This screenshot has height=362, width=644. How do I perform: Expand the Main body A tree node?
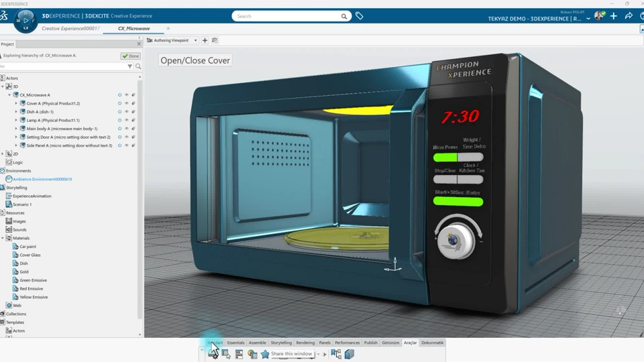(x=16, y=129)
